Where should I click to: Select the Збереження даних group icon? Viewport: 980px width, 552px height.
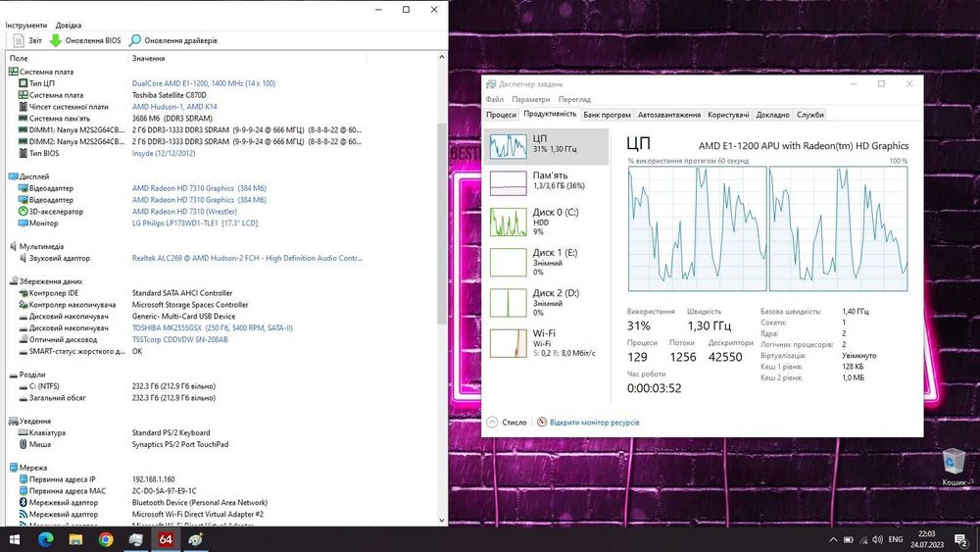click(13, 281)
